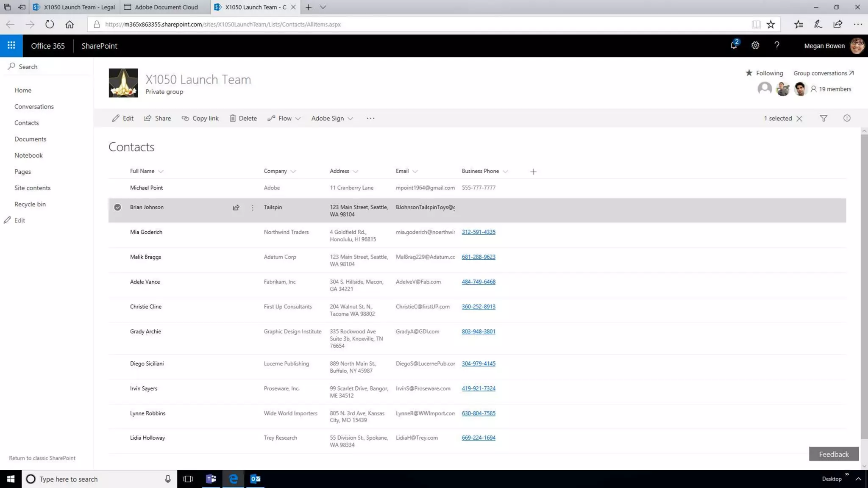This screenshot has width=868, height=488.
Task: Expand the Flow dropdown menu
Action: click(284, 118)
